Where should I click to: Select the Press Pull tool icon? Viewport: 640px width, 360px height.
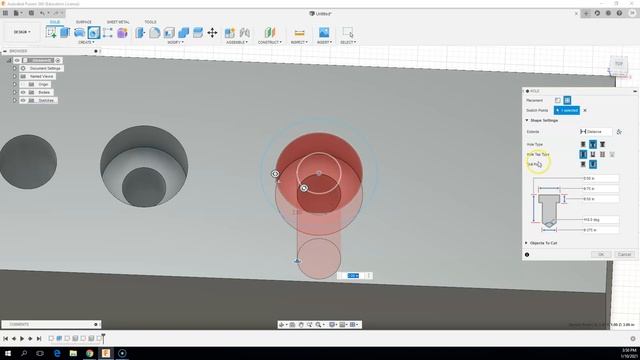tap(140, 32)
